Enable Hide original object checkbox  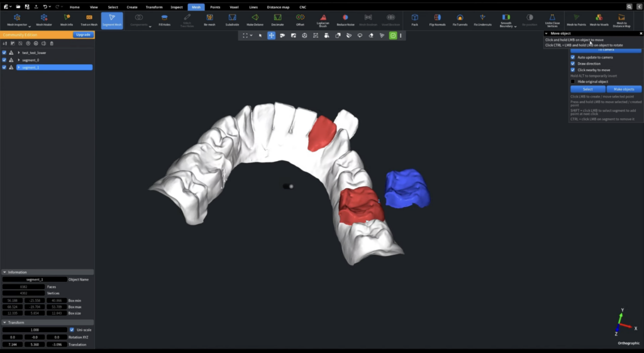[573, 81]
